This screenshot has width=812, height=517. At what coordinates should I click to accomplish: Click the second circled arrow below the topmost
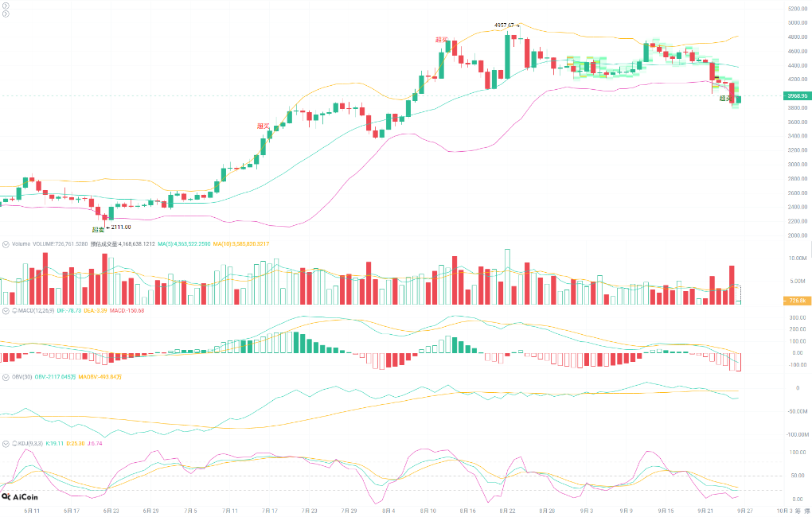coord(6,14)
